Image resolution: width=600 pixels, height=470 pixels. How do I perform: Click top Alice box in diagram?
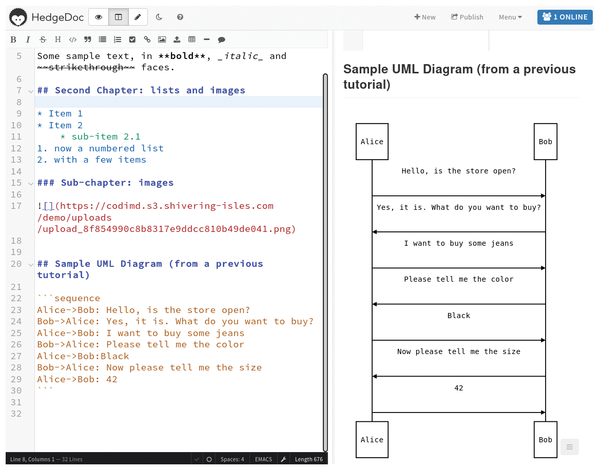(372, 142)
